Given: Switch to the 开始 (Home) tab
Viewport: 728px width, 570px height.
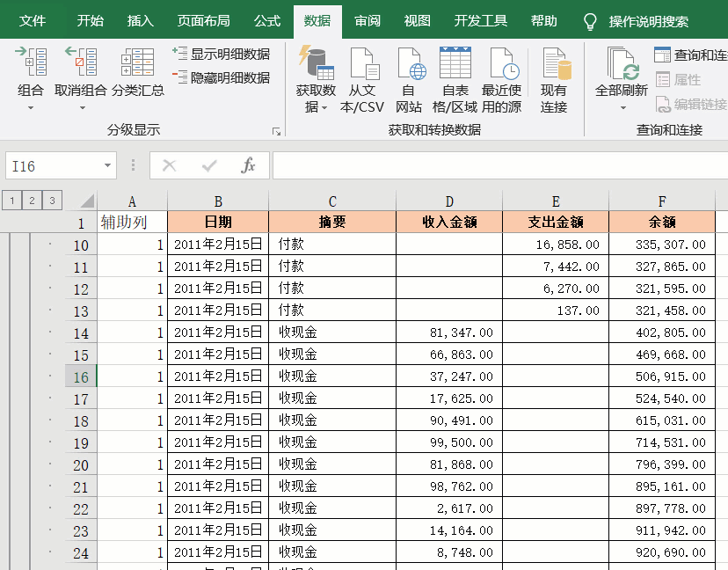Looking at the screenshot, I should [90, 21].
